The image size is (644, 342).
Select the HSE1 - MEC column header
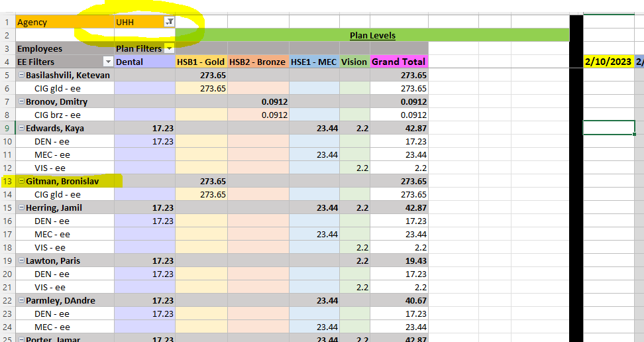[314, 62]
